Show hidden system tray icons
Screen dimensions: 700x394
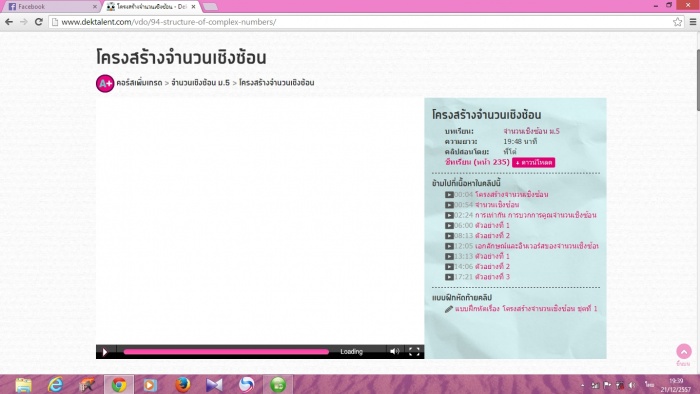pyautogui.click(x=583, y=385)
